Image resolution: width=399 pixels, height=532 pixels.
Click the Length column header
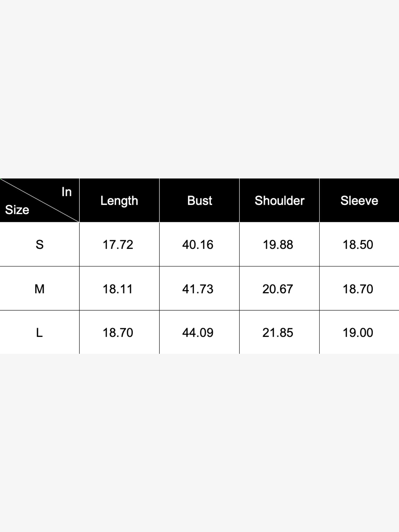click(x=119, y=201)
